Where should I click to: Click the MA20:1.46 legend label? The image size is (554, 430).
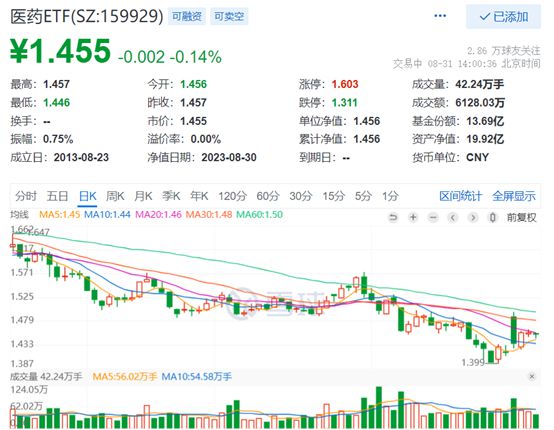tap(158, 214)
